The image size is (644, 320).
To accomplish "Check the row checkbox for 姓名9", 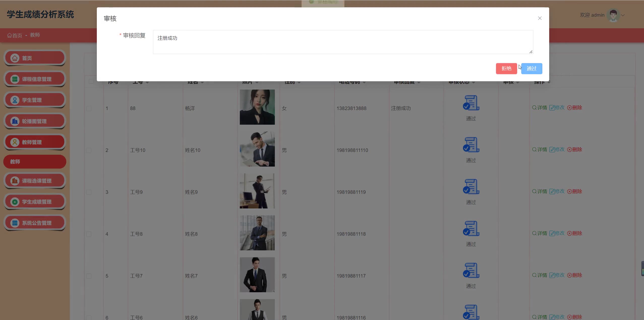I will (x=89, y=192).
